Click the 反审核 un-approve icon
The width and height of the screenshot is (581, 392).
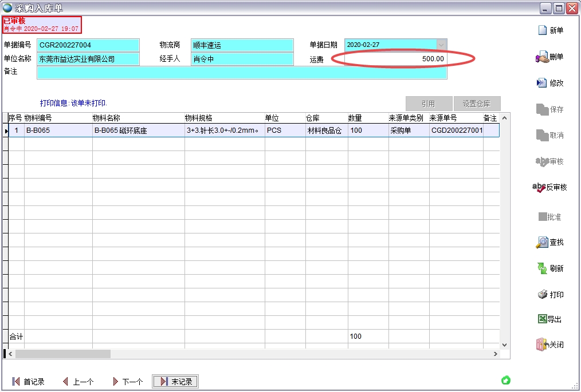(539, 188)
